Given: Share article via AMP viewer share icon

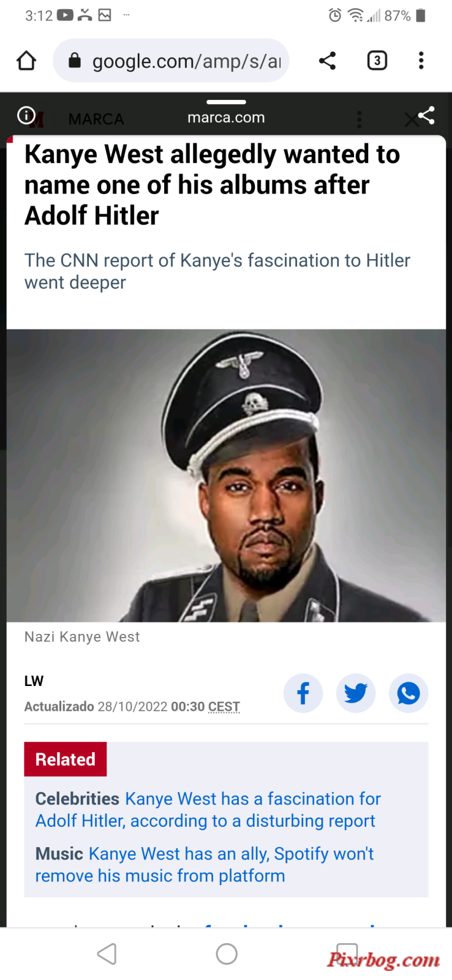Looking at the screenshot, I should (426, 115).
